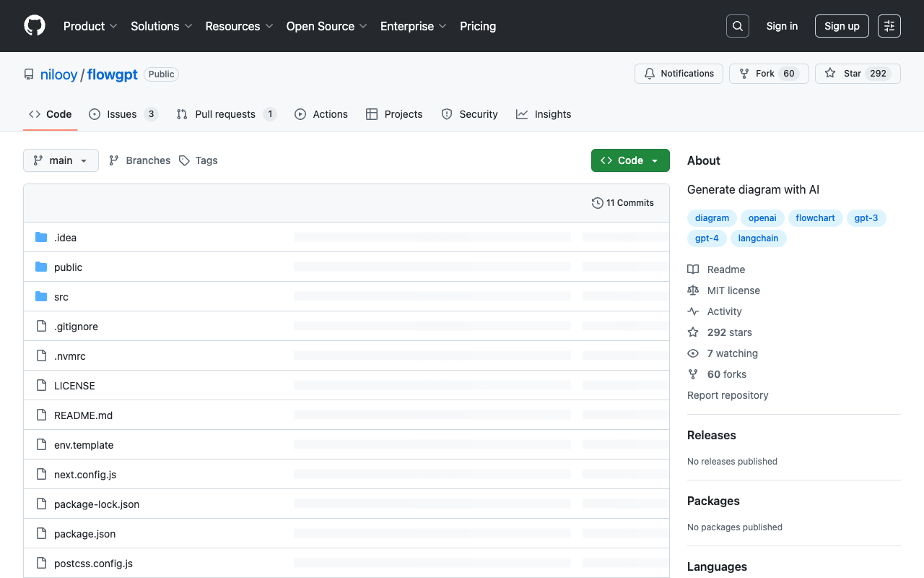Image resolution: width=924 pixels, height=578 pixels.
Task: Select the diagram topic tag
Action: point(712,218)
